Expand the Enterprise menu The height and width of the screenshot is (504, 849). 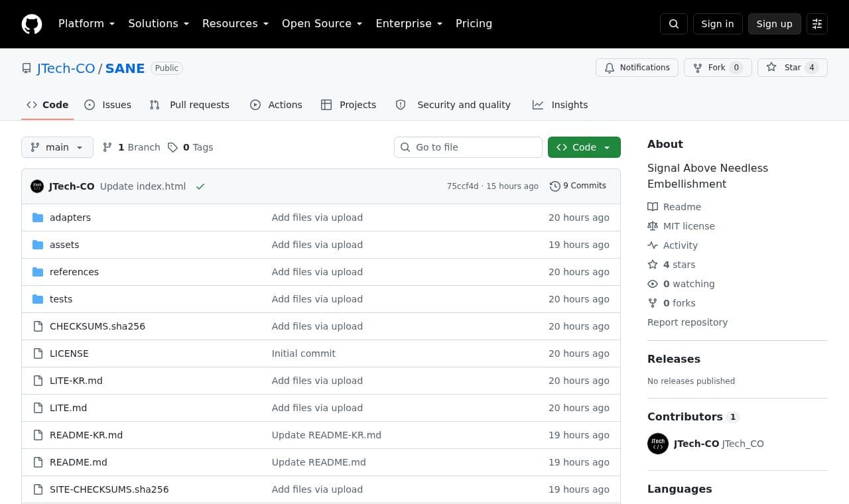[409, 24]
